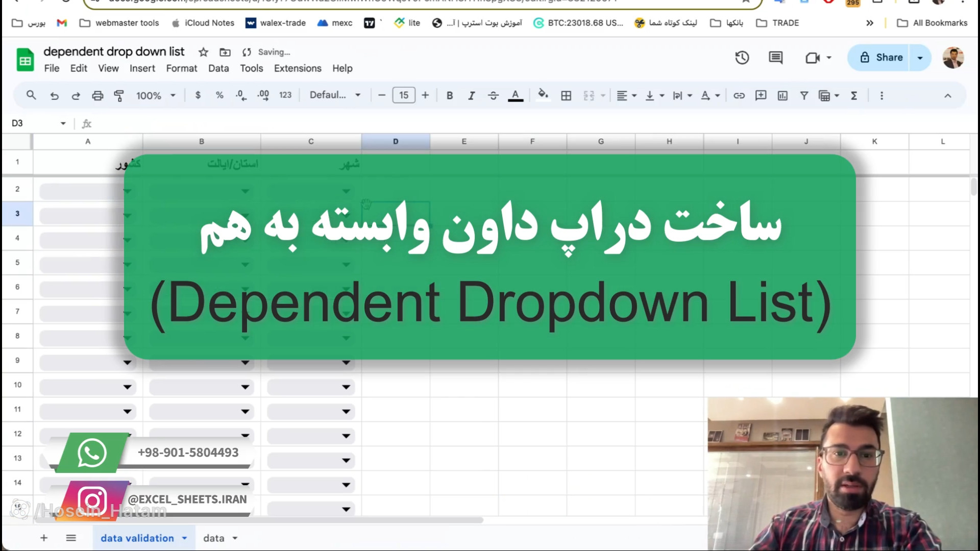Undo the last action
This screenshot has width=980, height=551.
[x=54, y=95]
